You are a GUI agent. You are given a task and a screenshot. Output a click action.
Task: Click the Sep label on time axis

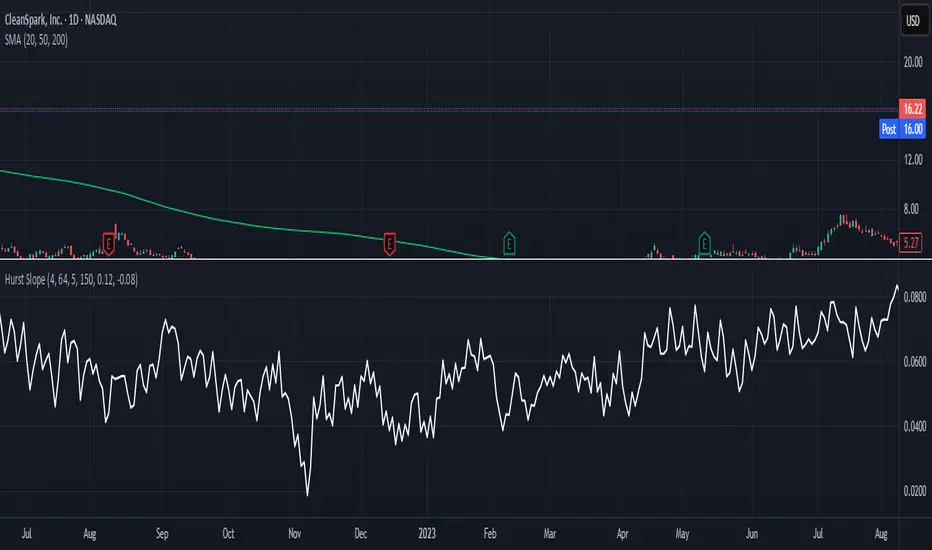tap(162, 533)
